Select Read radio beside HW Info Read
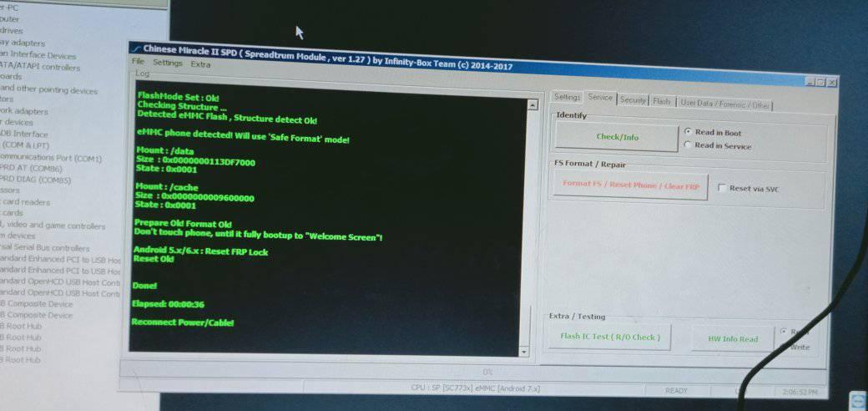The height and width of the screenshot is (411, 868). coord(793,332)
